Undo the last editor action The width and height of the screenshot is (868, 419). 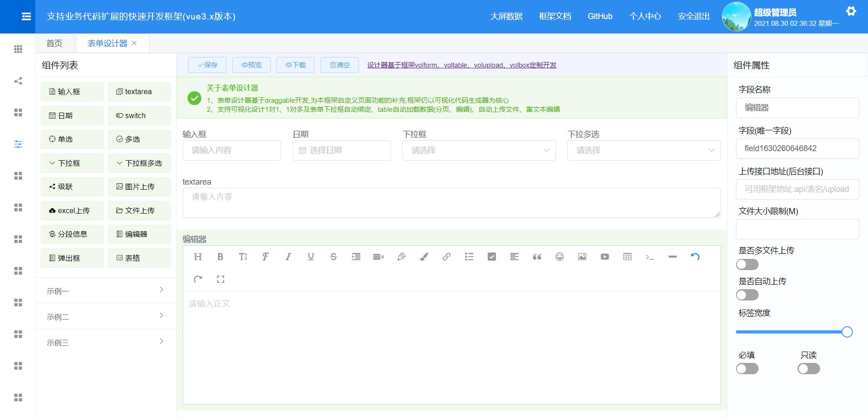[x=695, y=257]
